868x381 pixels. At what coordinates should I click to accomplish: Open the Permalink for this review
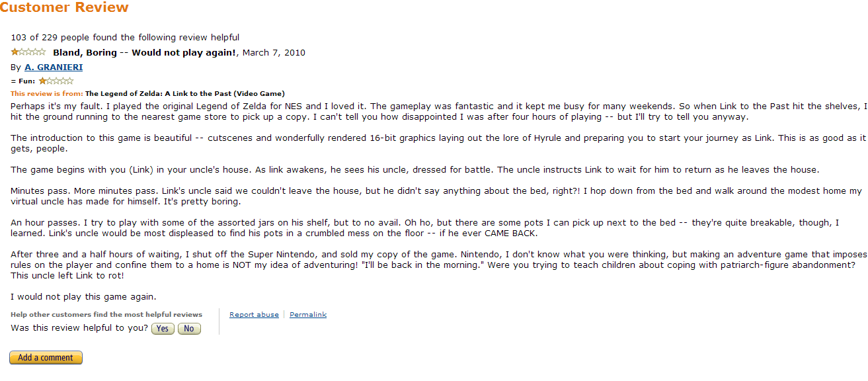pyautogui.click(x=308, y=315)
